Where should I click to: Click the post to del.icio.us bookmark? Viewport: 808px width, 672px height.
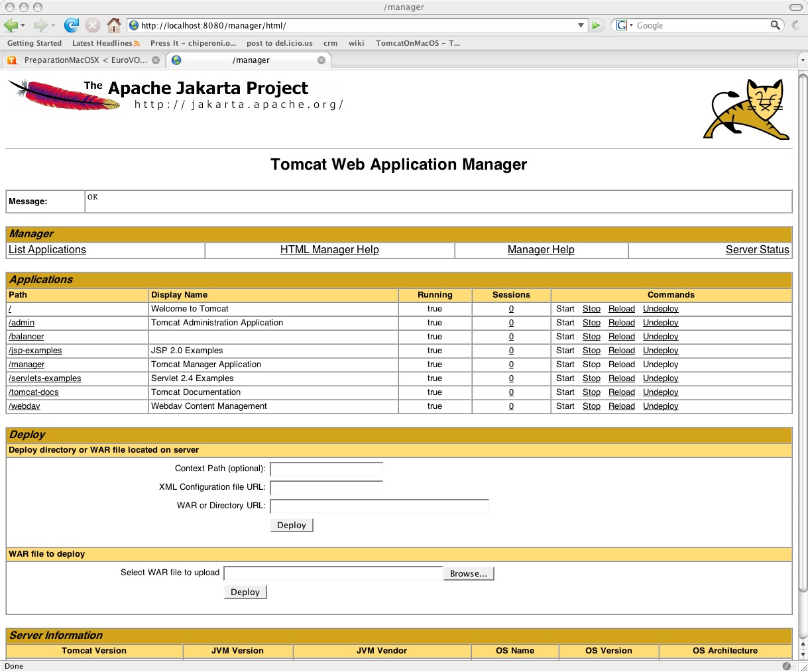coord(280,43)
